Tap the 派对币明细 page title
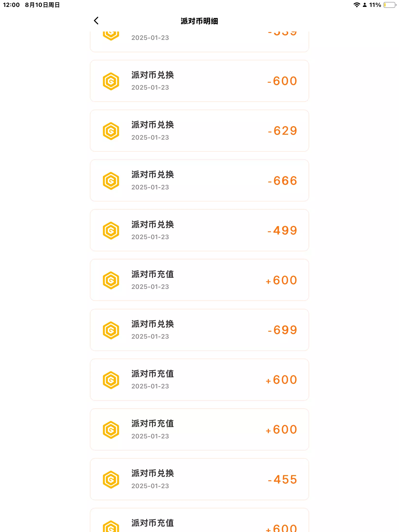399x532 pixels. [x=199, y=21]
